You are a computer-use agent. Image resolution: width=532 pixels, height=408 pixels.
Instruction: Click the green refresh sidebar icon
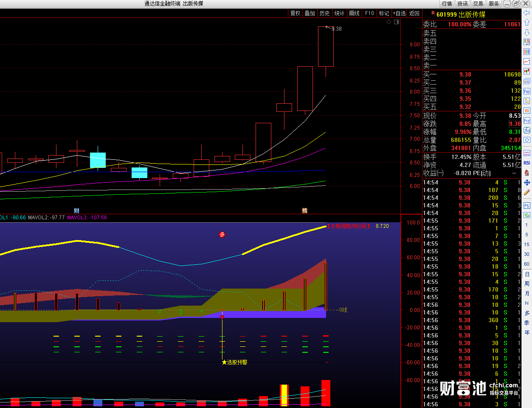click(x=527, y=215)
